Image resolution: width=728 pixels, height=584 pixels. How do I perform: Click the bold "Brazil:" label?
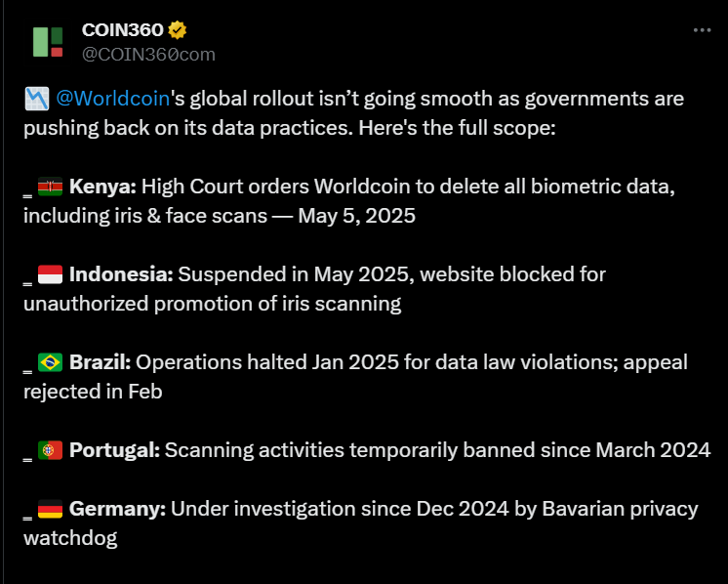100,362
